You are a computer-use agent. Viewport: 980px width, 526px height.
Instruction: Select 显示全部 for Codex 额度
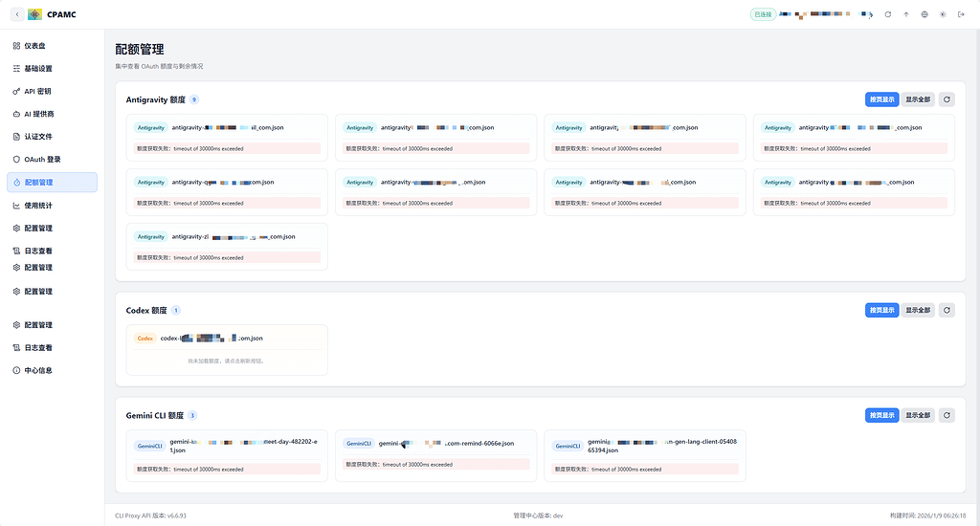click(x=918, y=310)
